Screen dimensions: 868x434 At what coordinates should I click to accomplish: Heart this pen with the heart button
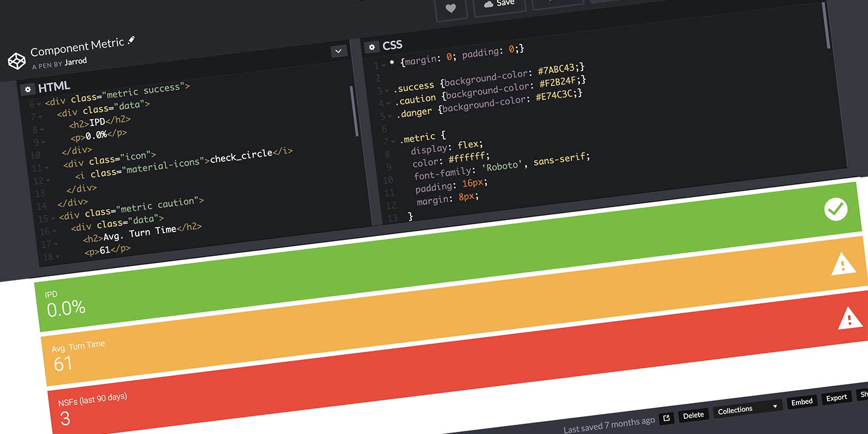click(451, 8)
